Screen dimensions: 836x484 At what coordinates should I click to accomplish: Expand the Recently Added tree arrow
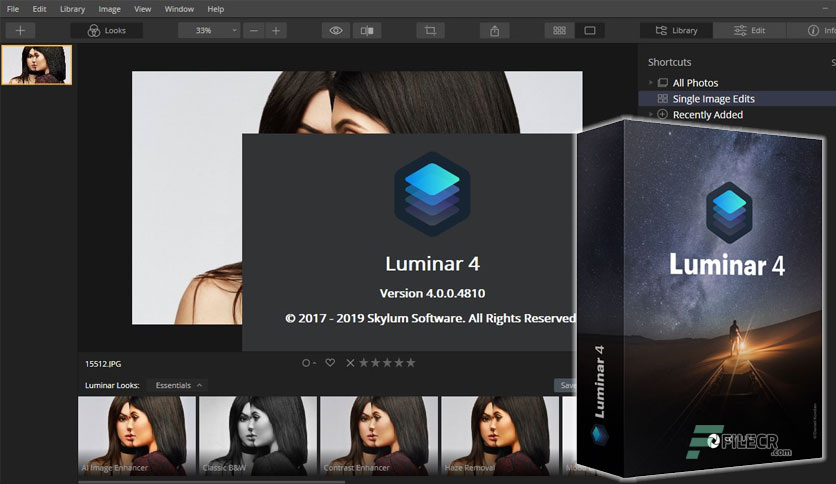650,114
